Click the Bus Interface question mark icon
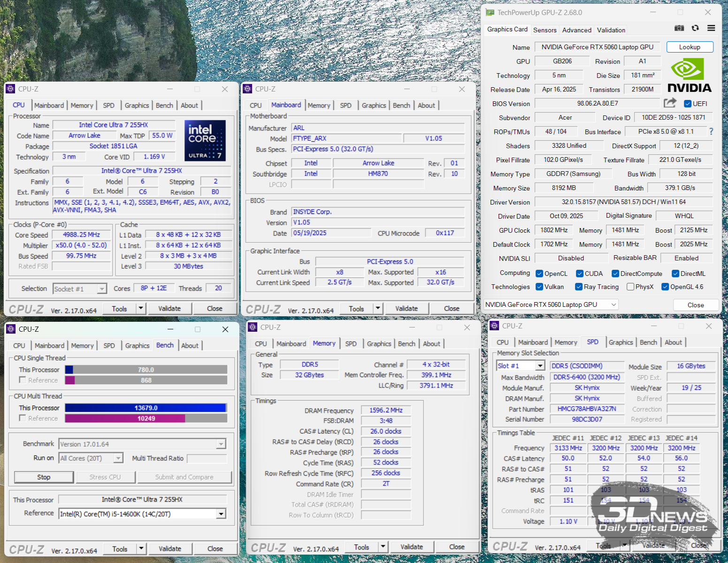 pyautogui.click(x=711, y=132)
